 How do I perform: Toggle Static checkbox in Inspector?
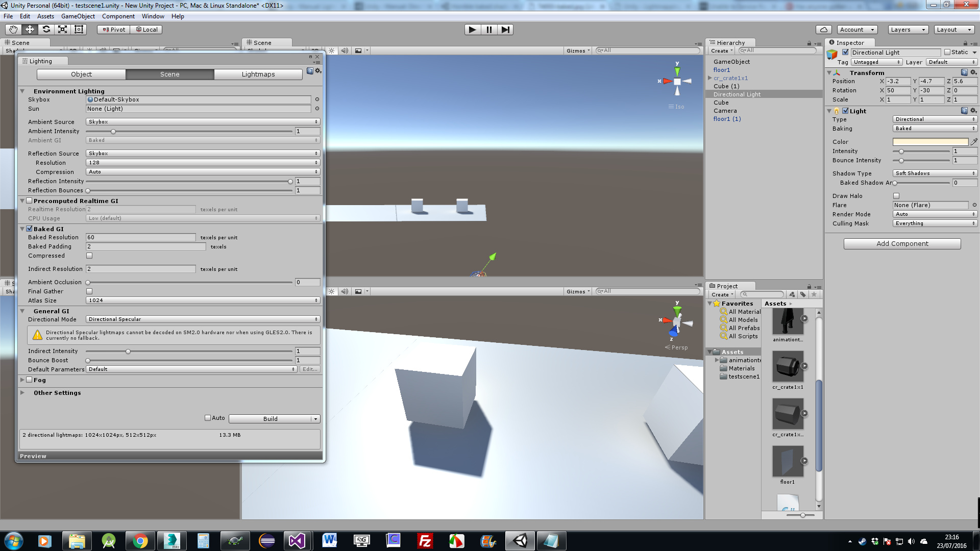(947, 52)
